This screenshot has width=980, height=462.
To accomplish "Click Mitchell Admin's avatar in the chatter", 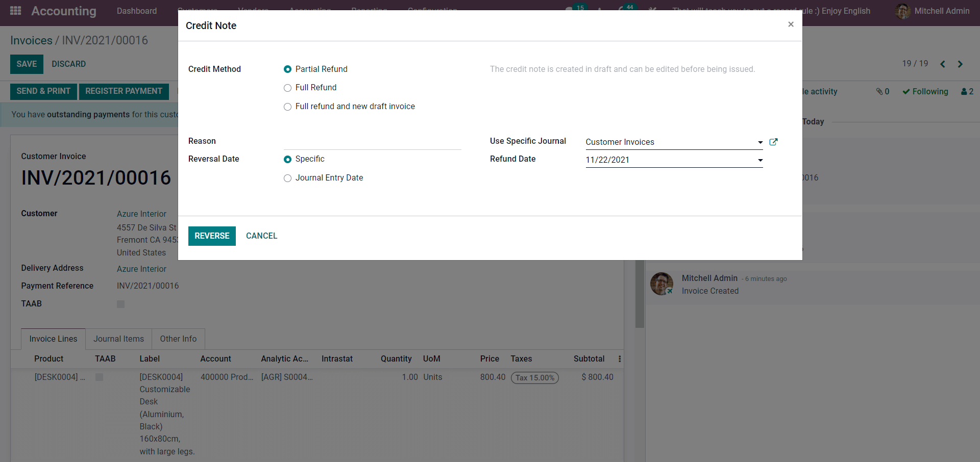I will click(661, 284).
